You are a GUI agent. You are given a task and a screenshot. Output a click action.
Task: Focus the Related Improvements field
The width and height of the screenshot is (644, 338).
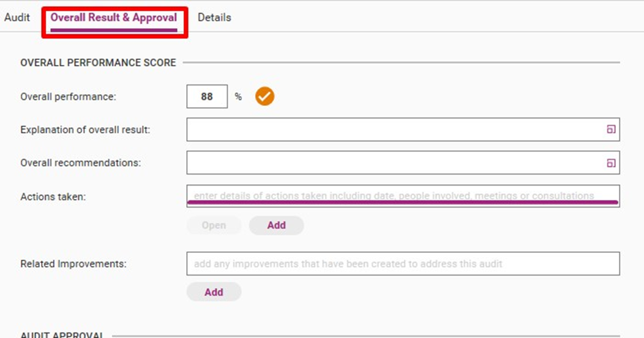pos(403,264)
